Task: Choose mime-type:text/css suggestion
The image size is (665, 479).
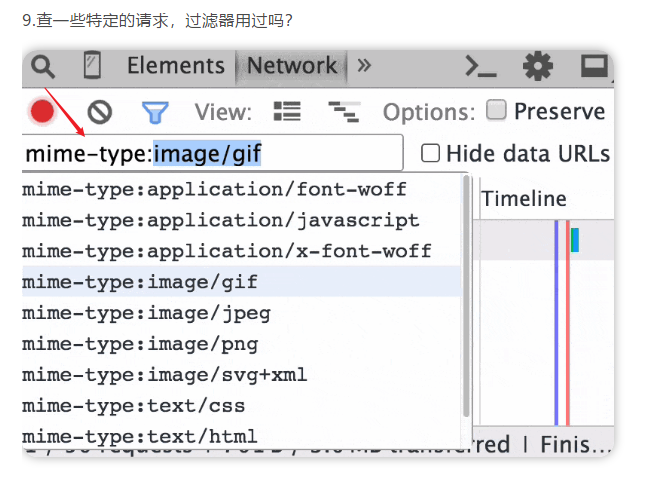Action: click(241, 406)
